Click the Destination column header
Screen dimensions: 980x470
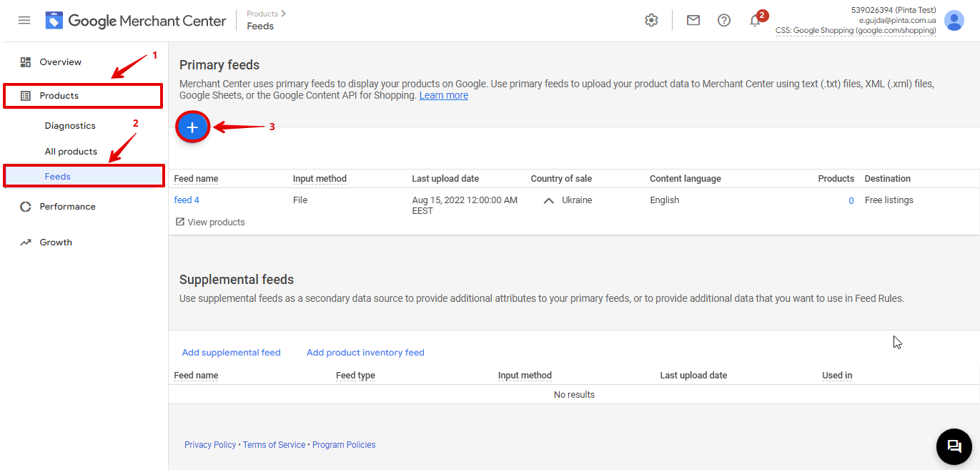(x=888, y=179)
